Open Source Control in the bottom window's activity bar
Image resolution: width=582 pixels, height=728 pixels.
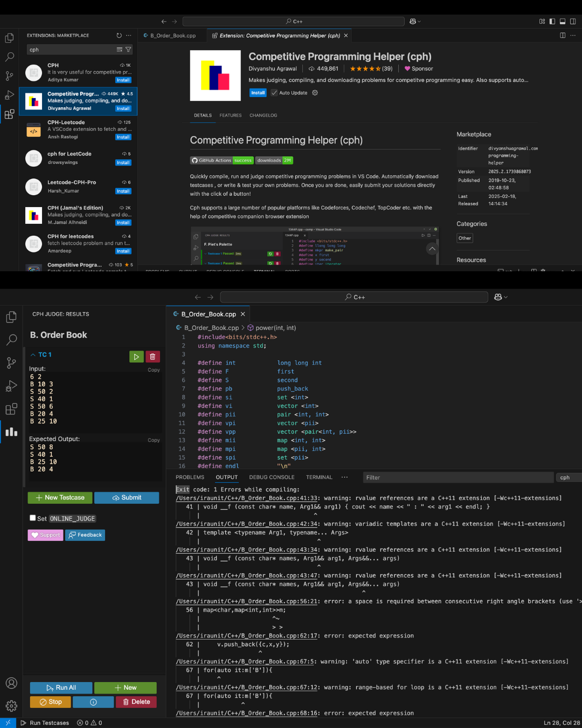click(11, 363)
